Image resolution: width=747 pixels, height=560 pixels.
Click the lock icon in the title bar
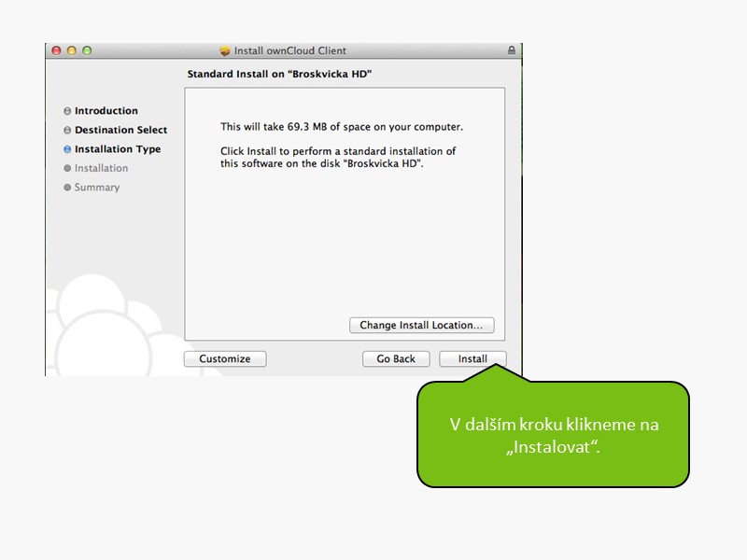pyautogui.click(x=511, y=50)
